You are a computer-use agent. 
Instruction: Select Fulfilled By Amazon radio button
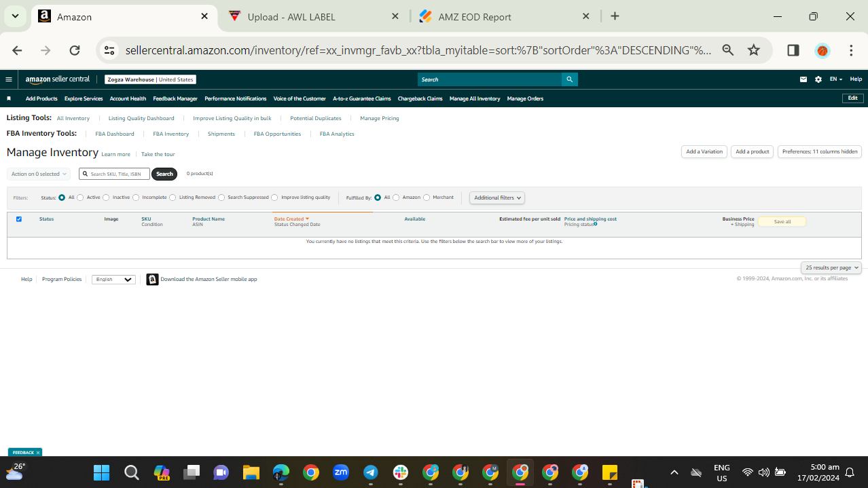pyautogui.click(x=396, y=198)
